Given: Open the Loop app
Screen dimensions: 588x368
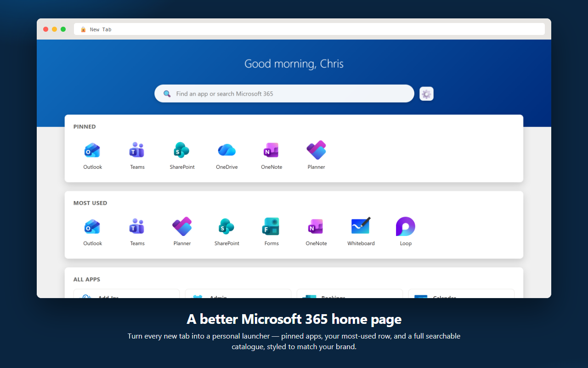Looking at the screenshot, I should [406, 231].
